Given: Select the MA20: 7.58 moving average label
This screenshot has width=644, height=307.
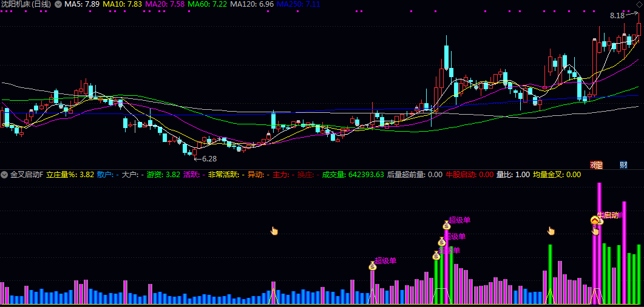Looking at the screenshot, I should click(165, 4).
